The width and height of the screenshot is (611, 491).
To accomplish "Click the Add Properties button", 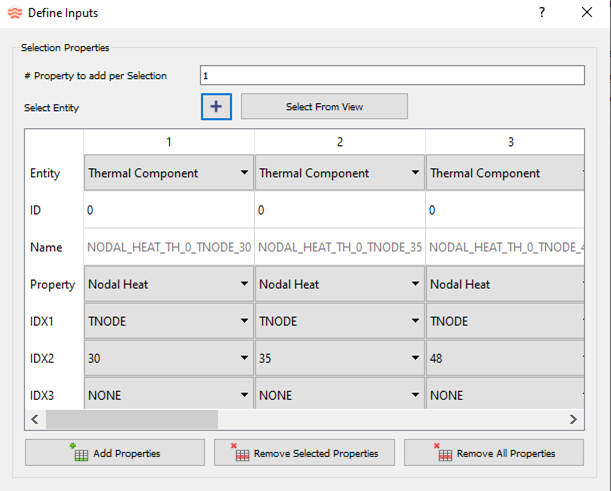I will [115, 453].
